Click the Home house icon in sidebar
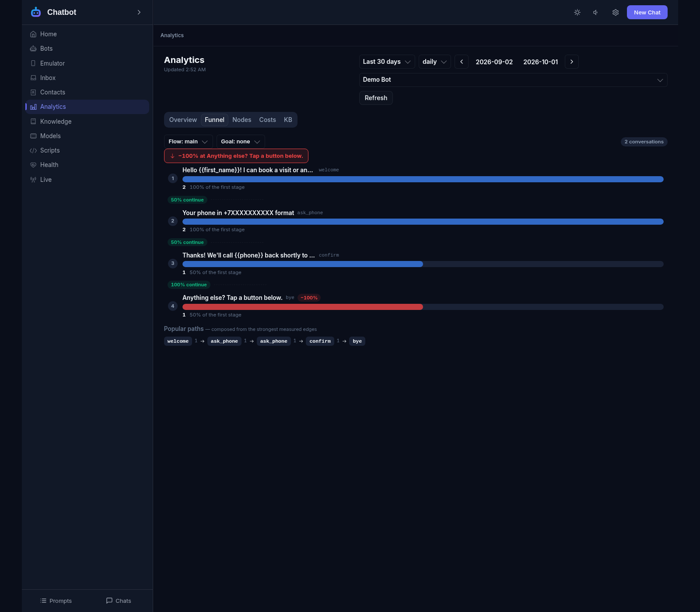Screen dimensions: 700x612 coord(33,34)
